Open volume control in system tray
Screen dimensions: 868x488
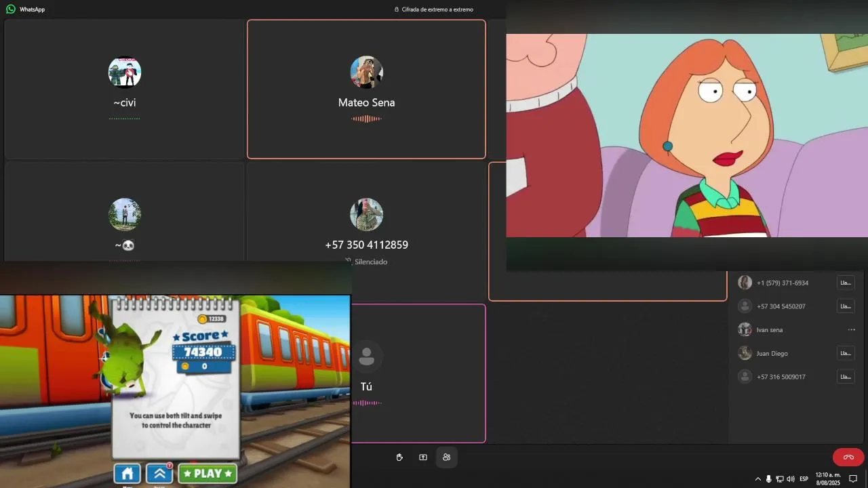click(791, 479)
